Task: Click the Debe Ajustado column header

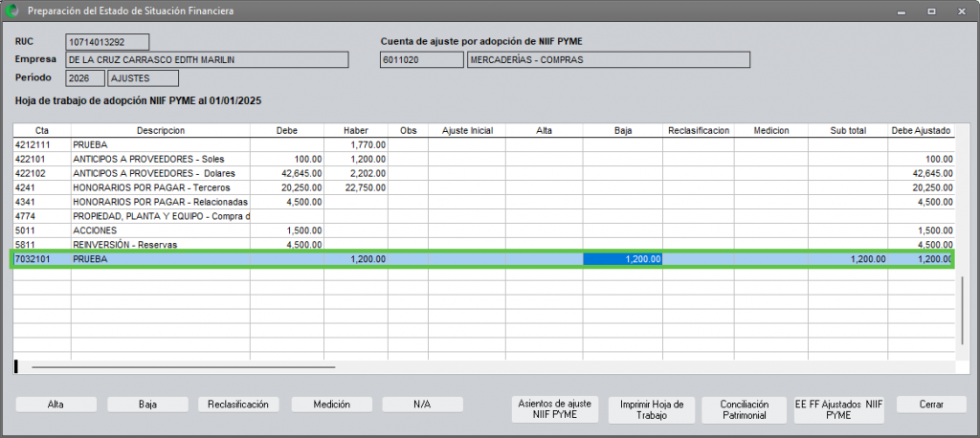Action: tap(922, 131)
